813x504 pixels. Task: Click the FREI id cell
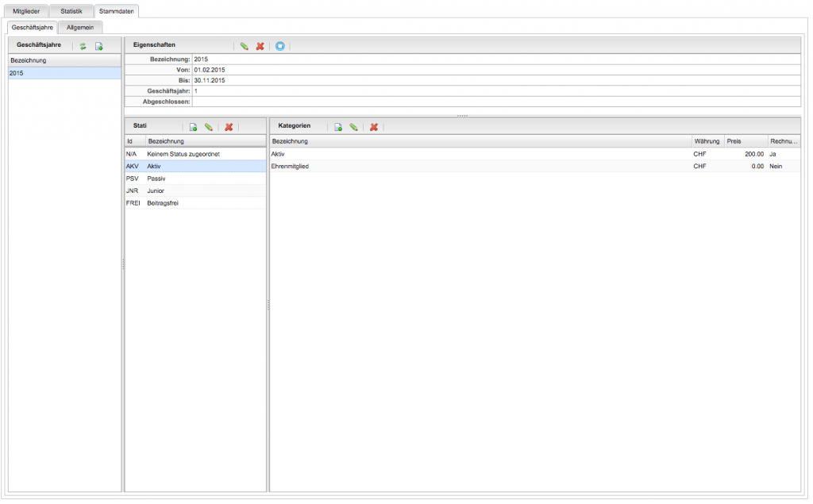point(135,203)
